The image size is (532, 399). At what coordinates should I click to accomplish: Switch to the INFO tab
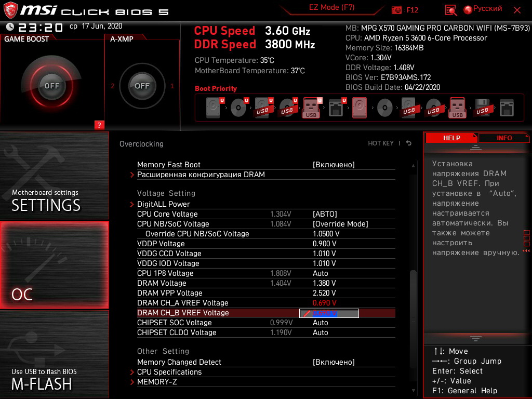[504, 138]
